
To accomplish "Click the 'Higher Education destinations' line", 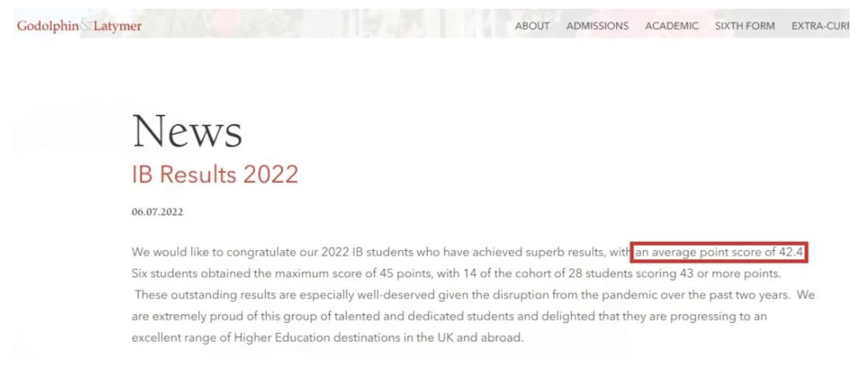I will (x=327, y=338).
